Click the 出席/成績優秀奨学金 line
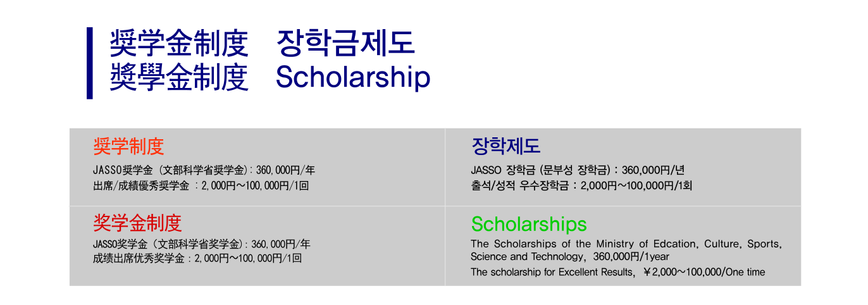 [x=201, y=186]
